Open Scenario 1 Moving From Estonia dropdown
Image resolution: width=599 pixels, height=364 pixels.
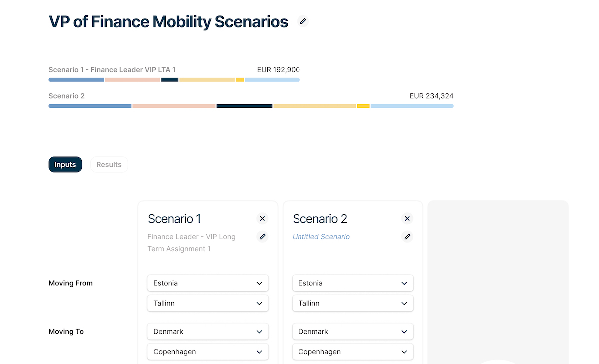[208, 283]
